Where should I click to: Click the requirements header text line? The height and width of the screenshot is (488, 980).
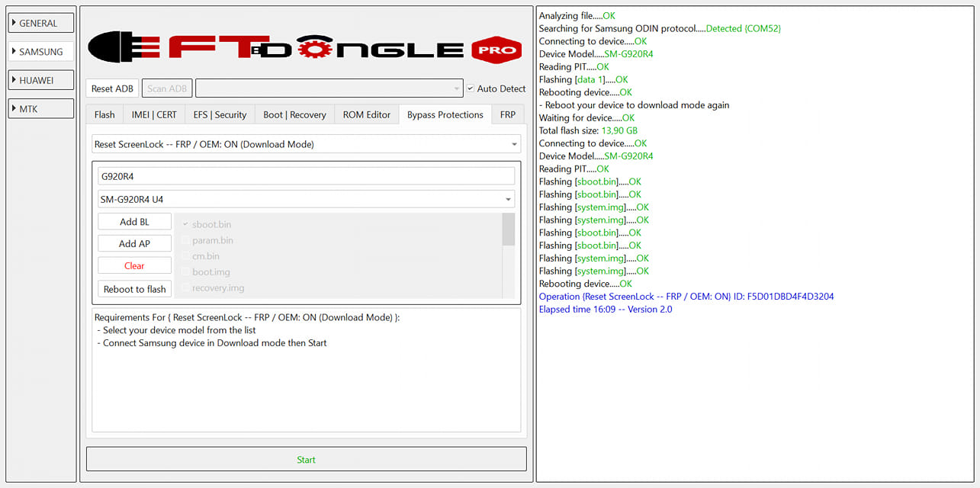tap(247, 317)
